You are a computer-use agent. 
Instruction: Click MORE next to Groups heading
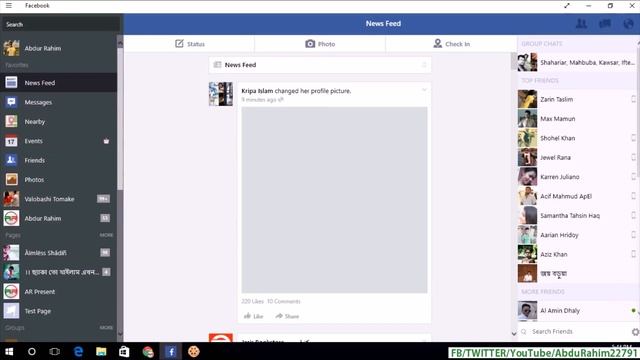(x=106, y=327)
